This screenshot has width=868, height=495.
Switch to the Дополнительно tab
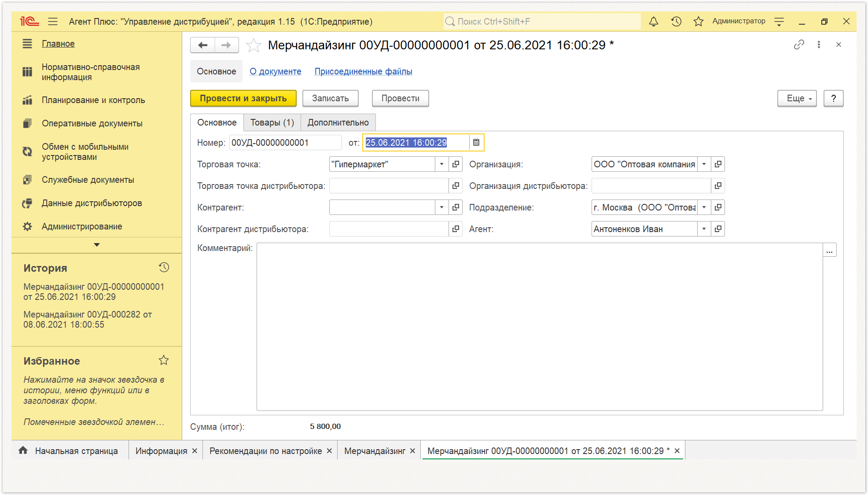pyautogui.click(x=338, y=122)
